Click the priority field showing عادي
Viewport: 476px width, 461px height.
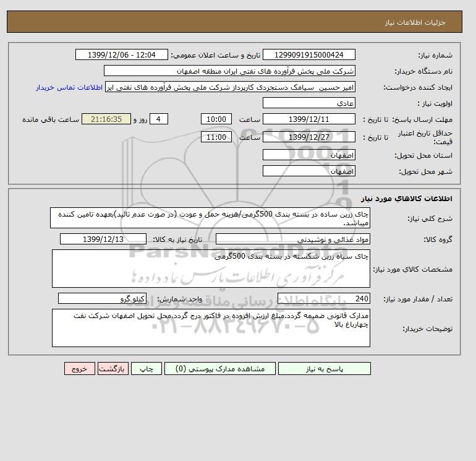(308, 103)
